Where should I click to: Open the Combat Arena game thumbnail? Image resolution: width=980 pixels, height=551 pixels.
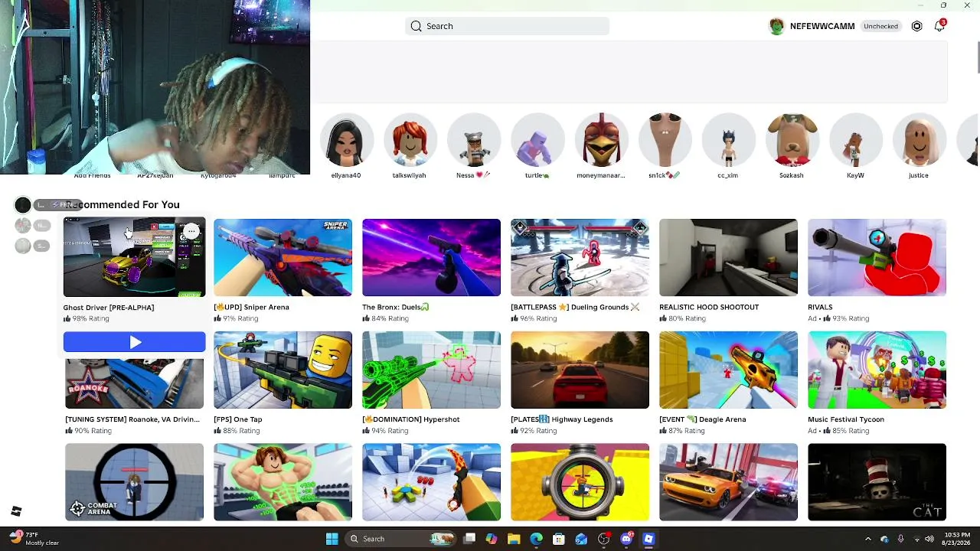(134, 482)
